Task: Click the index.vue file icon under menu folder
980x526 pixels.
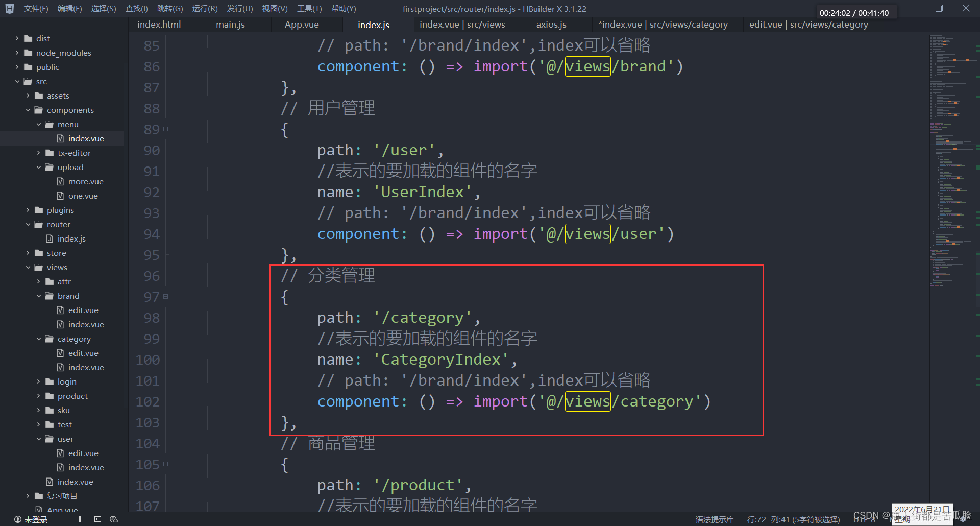Action: pos(60,138)
